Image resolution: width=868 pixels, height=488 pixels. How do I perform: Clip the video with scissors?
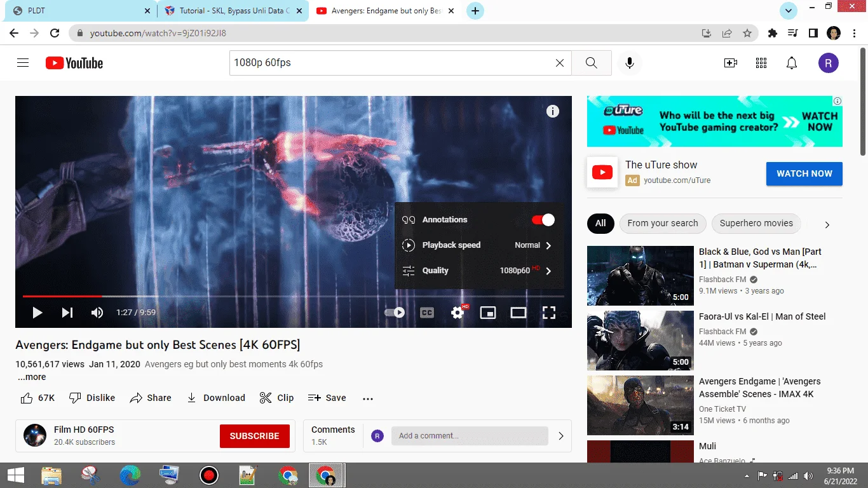[276, 398]
